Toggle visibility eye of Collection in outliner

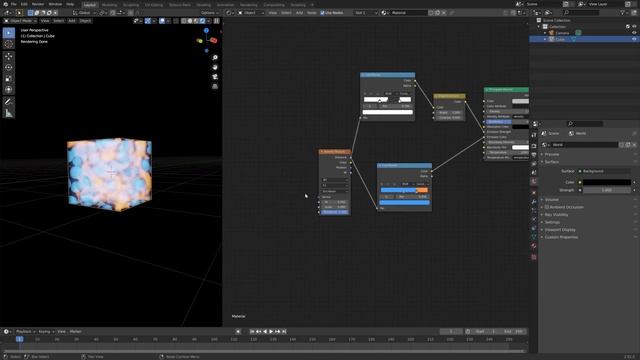634,27
